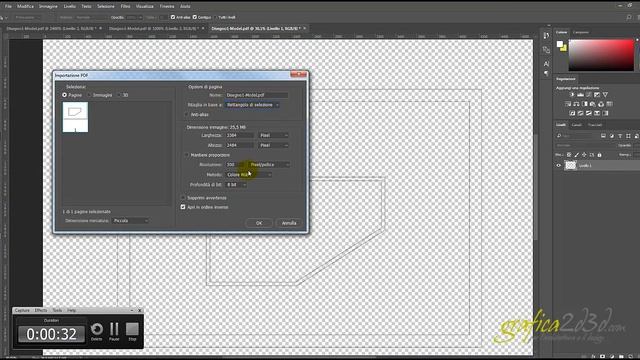Open the Filtro menu
This screenshot has height=360, width=640.
125,7
